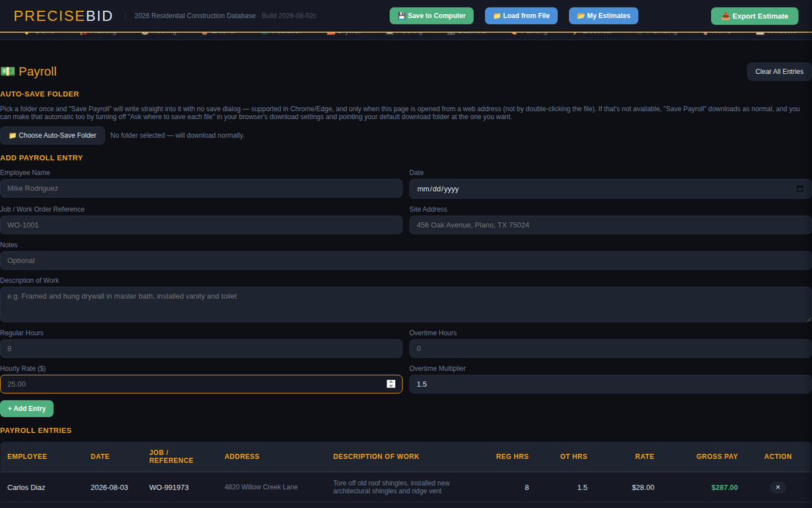Focus the Employee Name field
Viewport: 812px width, 508px height.
(x=201, y=188)
